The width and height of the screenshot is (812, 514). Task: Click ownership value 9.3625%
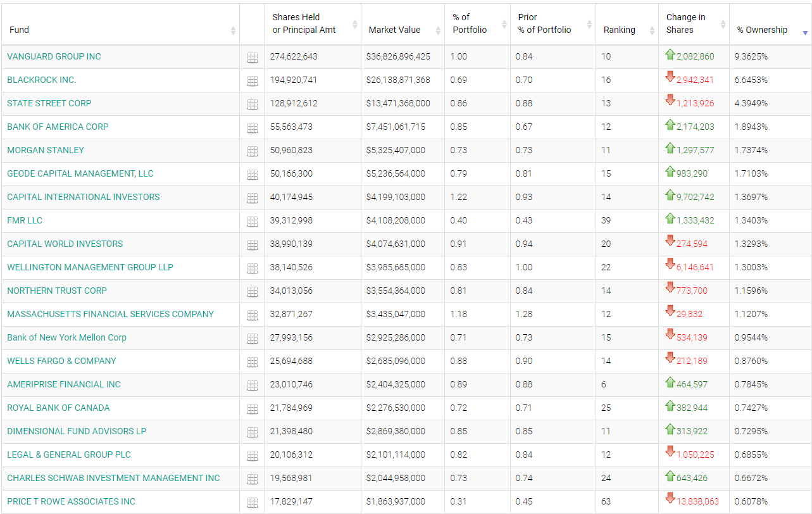751,56
